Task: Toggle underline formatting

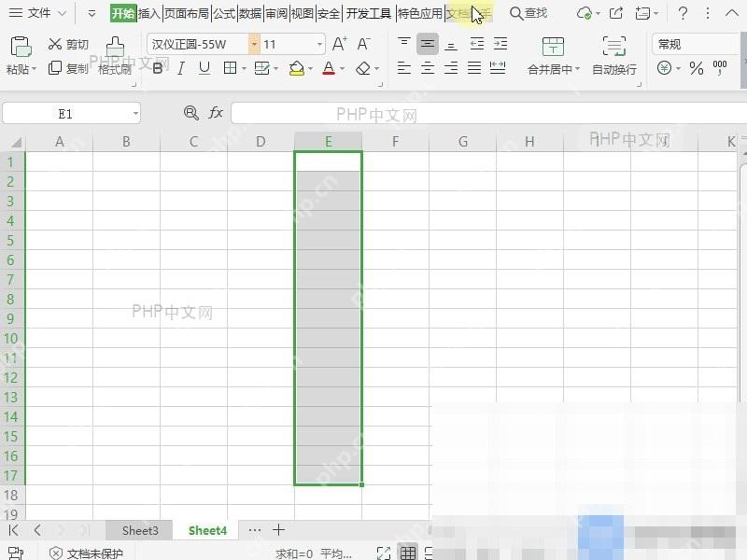Action: pyautogui.click(x=204, y=68)
